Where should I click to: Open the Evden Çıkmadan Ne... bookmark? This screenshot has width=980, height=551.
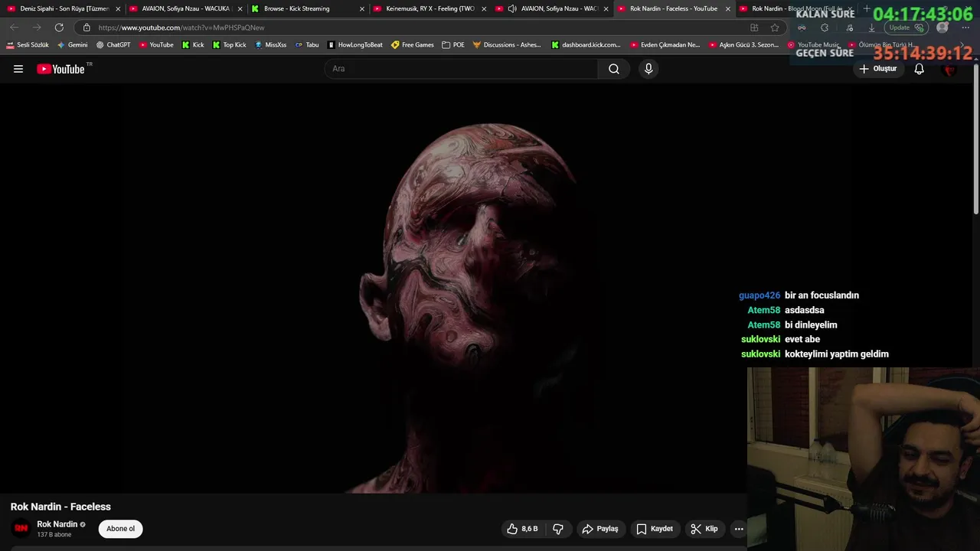(665, 45)
